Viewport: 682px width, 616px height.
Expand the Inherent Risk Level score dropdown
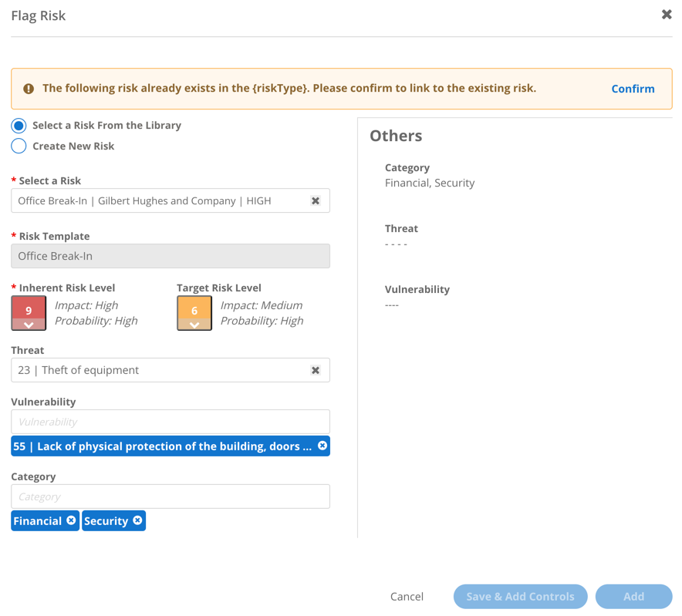(29, 325)
